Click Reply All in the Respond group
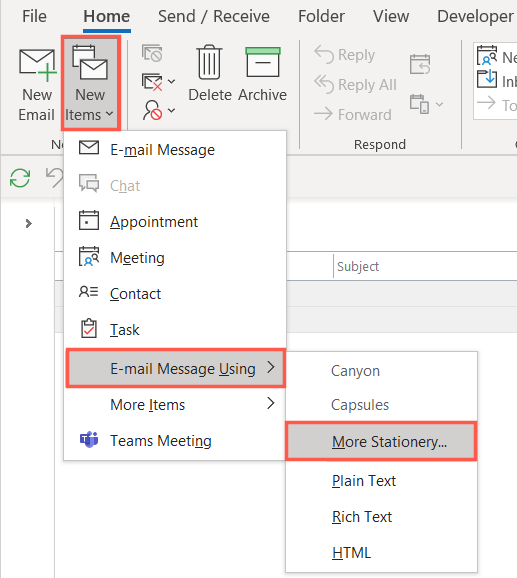517x578 pixels. (x=355, y=85)
